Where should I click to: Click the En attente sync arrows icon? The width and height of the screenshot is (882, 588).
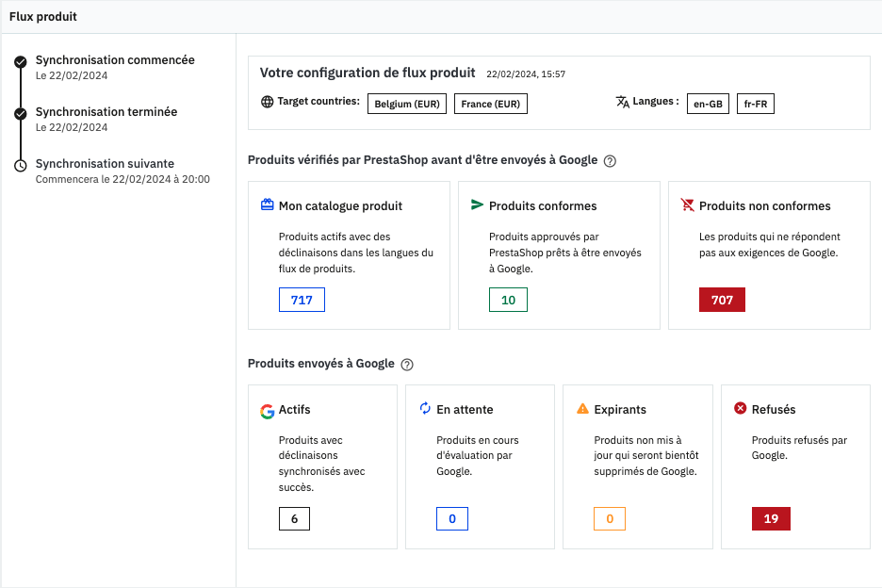[x=425, y=409]
